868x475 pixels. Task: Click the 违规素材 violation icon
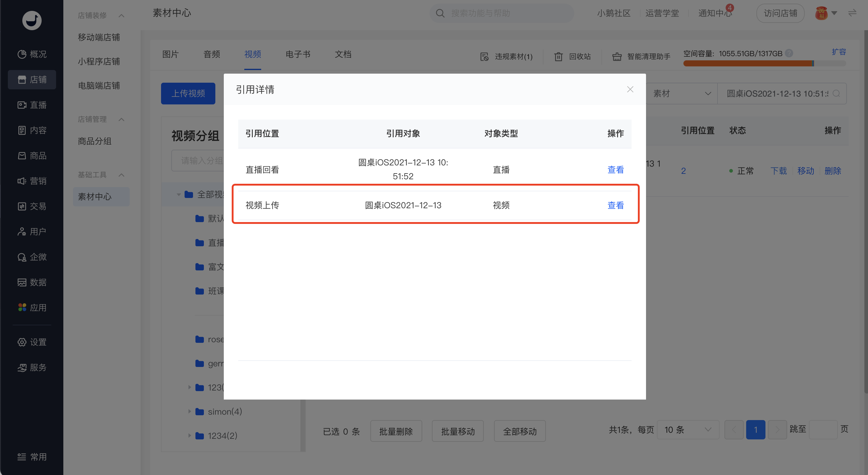tap(484, 57)
